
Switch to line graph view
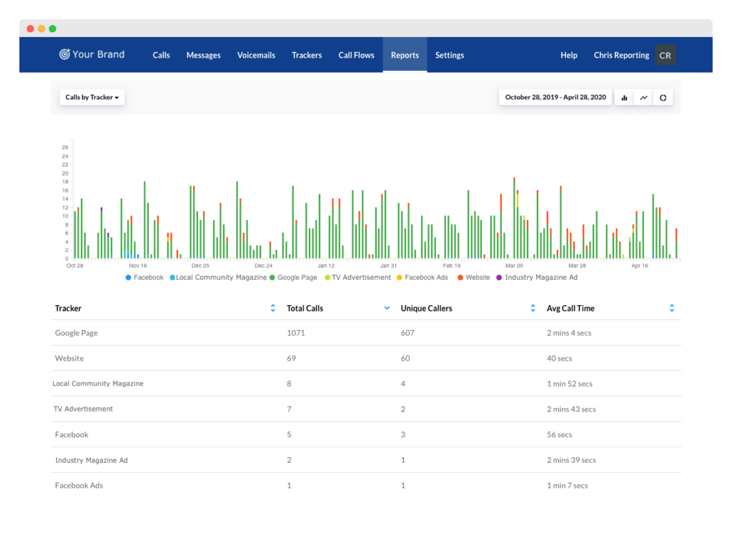643,97
